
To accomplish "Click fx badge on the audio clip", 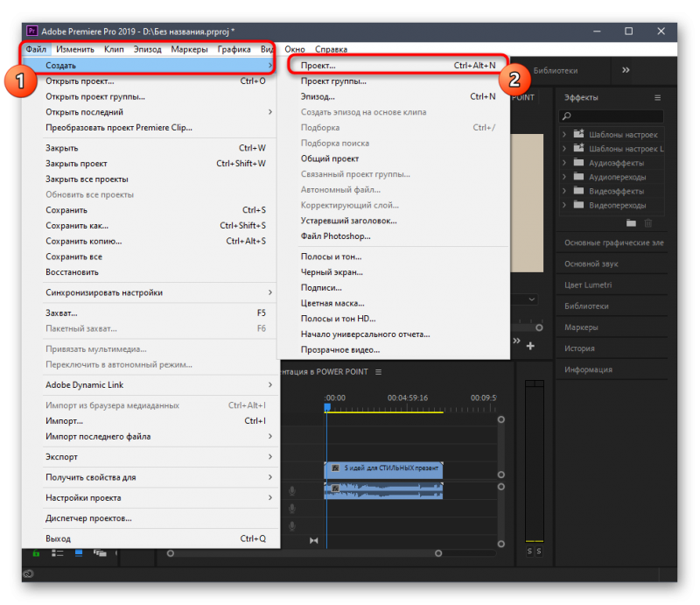I will [x=335, y=489].
